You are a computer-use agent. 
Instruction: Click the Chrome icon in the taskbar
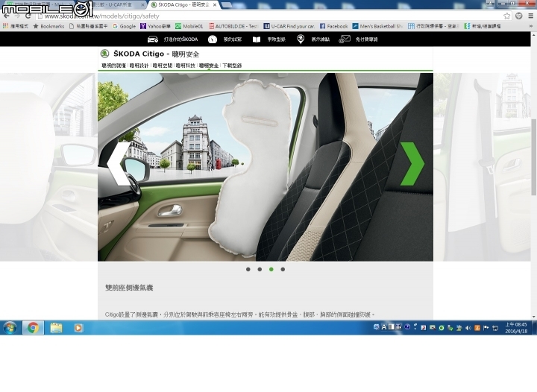point(34,328)
